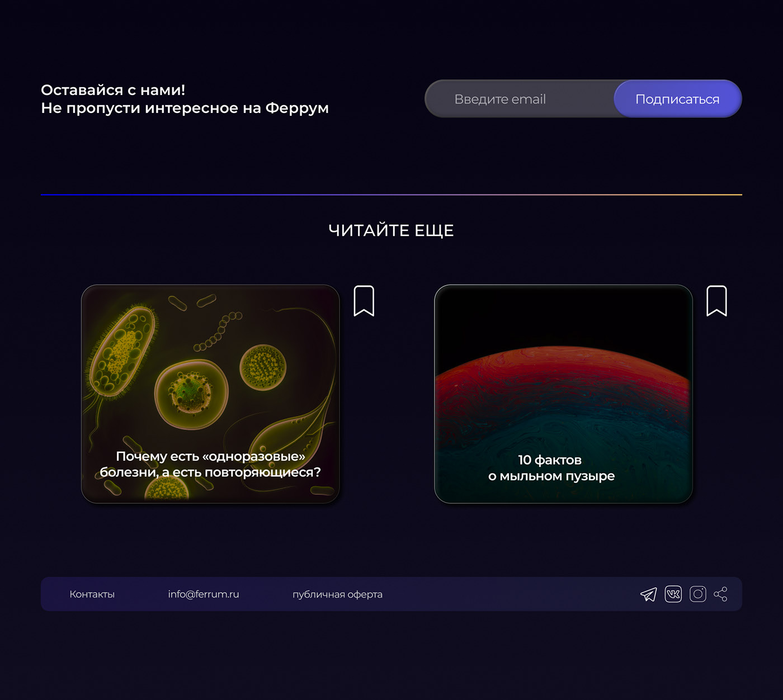Click the share icon in footer

click(721, 594)
